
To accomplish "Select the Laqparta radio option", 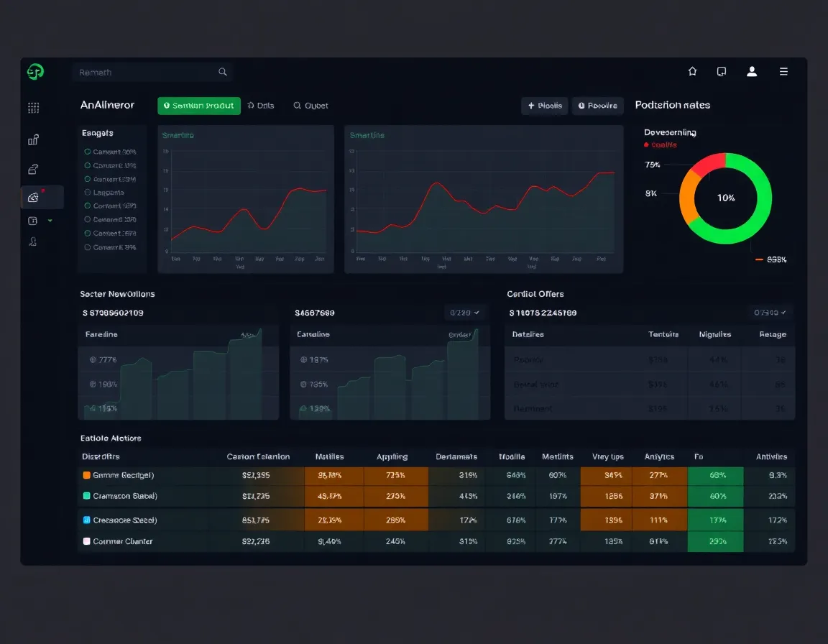I will (x=88, y=192).
